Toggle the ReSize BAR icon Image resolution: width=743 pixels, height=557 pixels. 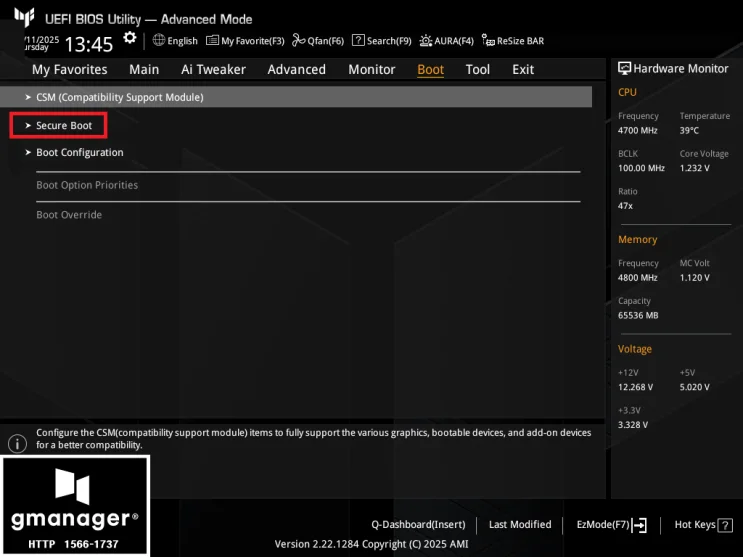tap(488, 40)
